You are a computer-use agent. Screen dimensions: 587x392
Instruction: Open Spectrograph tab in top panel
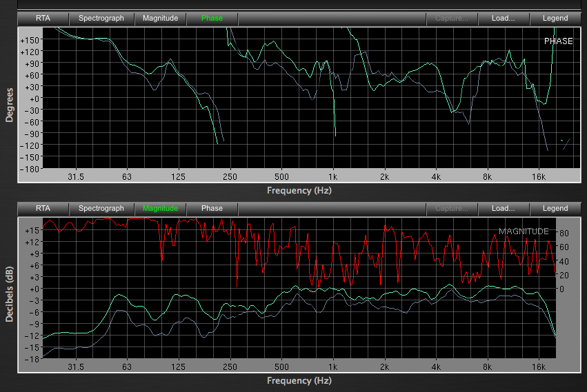101,19
